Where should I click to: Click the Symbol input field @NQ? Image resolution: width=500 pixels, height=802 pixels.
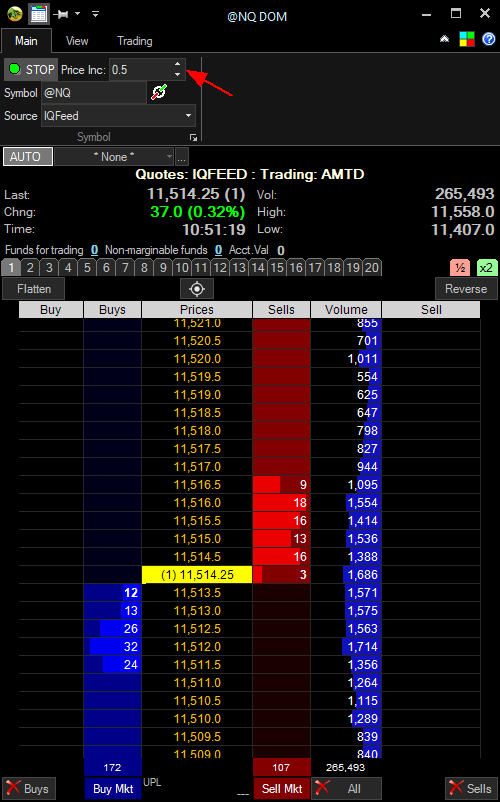[x=94, y=93]
